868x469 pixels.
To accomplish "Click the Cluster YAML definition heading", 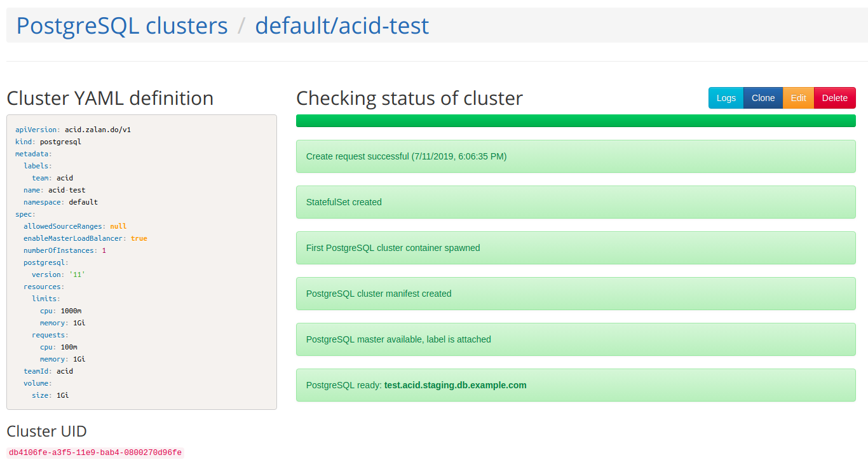I will pyautogui.click(x=109, y=98).
